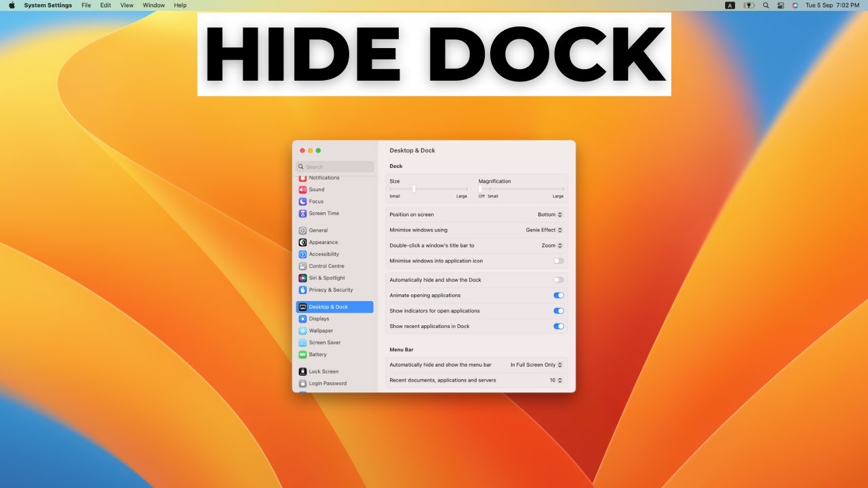
Task: Open Lock Screen in the sidebar
Action: [334, 371]
